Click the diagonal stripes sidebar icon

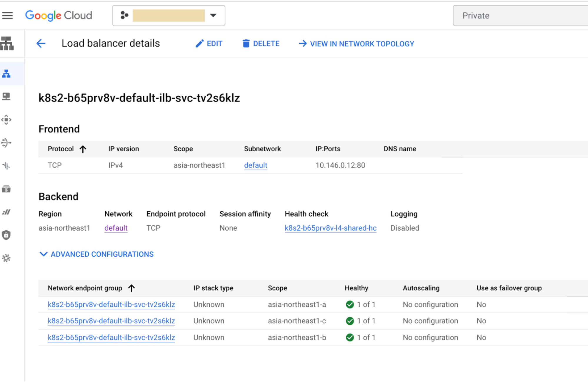(x=6, y=212)
